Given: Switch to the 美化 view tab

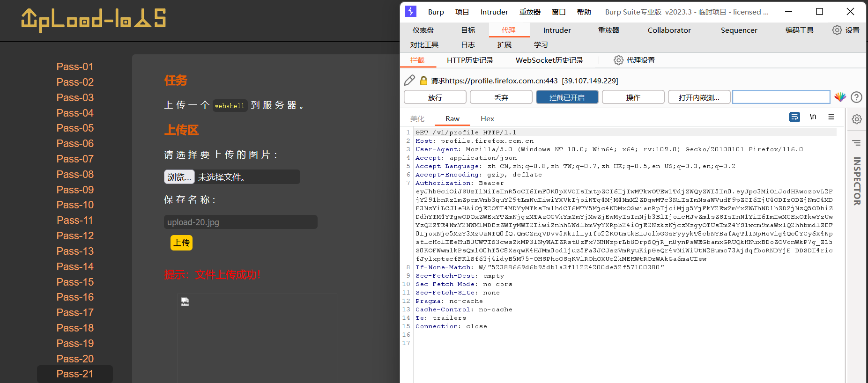Looking at the screenshot, I should 417,118.
